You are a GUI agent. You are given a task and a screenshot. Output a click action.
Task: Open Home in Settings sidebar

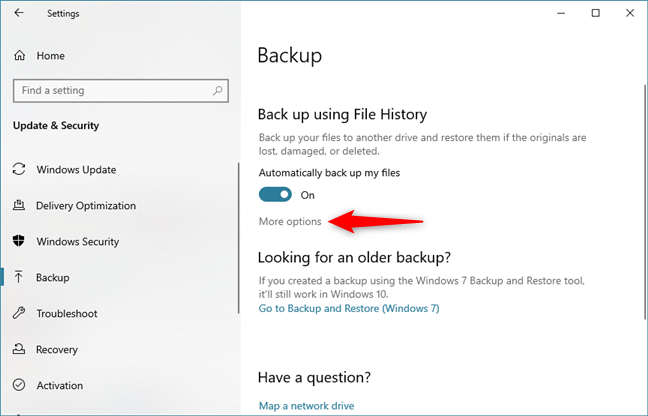[x=50, y=56]
